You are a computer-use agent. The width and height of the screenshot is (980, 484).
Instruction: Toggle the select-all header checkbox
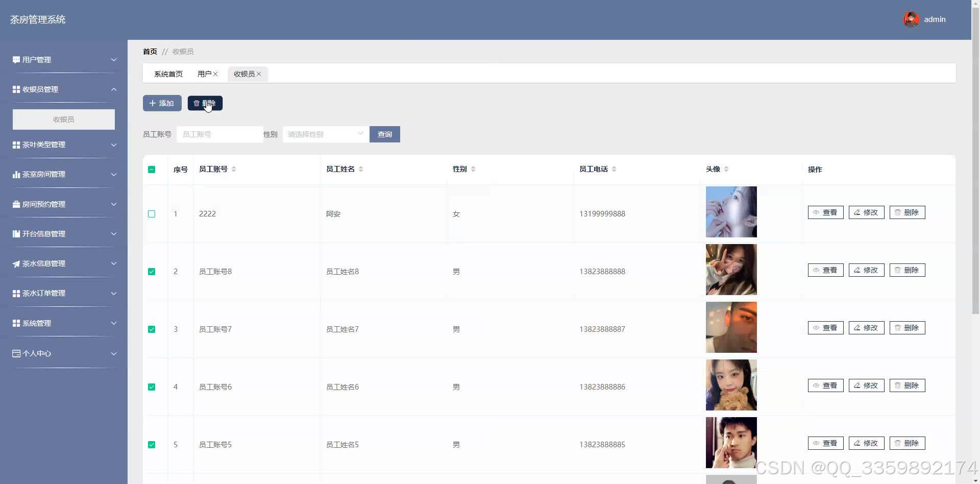click(x=152, y=170)
